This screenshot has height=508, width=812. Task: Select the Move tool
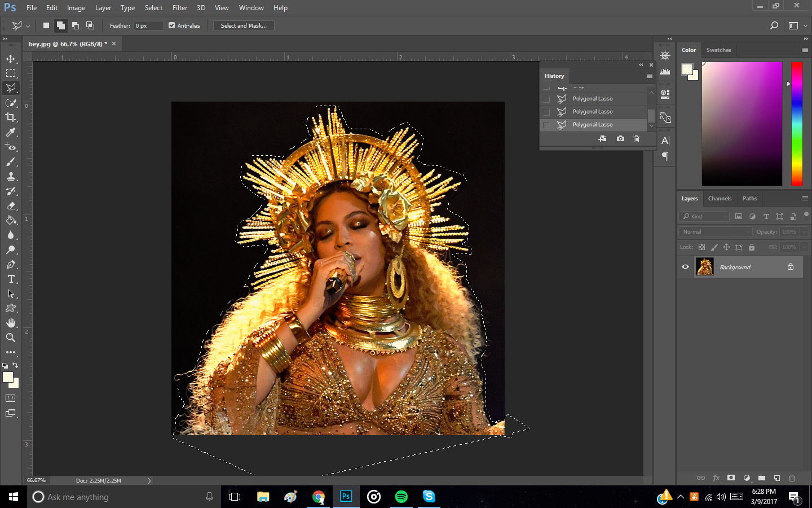click(x=11, y=59)
